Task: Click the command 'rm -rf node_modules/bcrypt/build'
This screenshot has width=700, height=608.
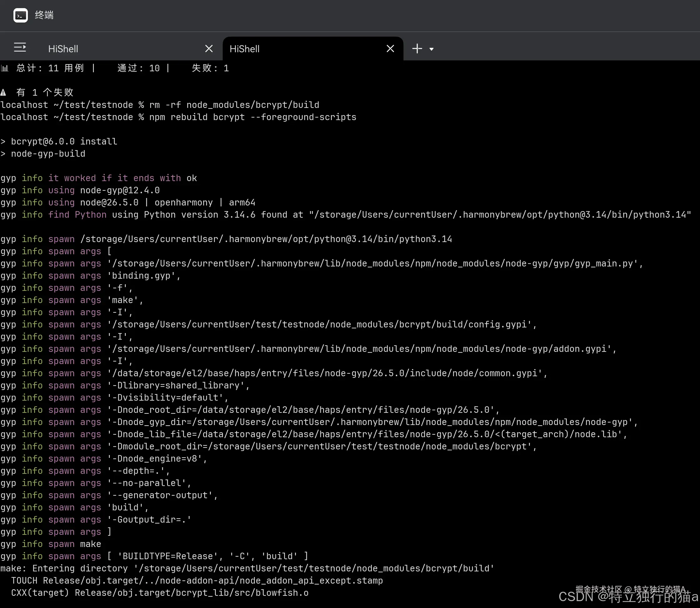Action: pos(234,105)
